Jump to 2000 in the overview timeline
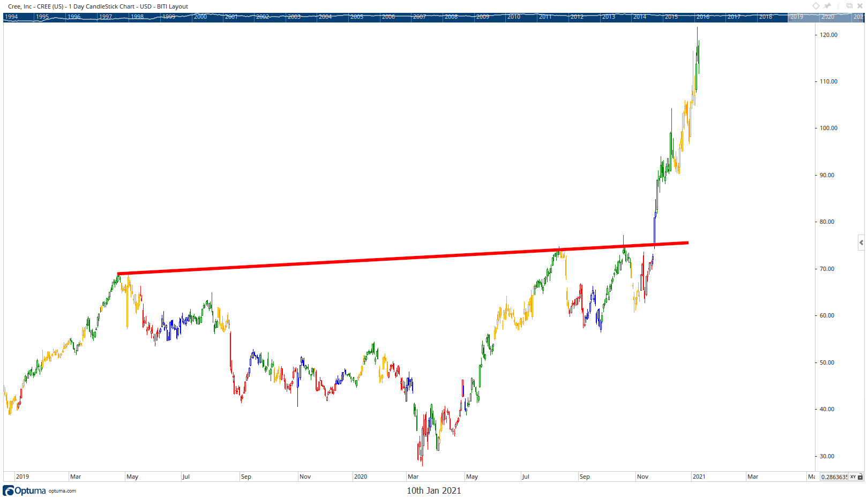Screen dimensions: 868x499 coord(200,17)
